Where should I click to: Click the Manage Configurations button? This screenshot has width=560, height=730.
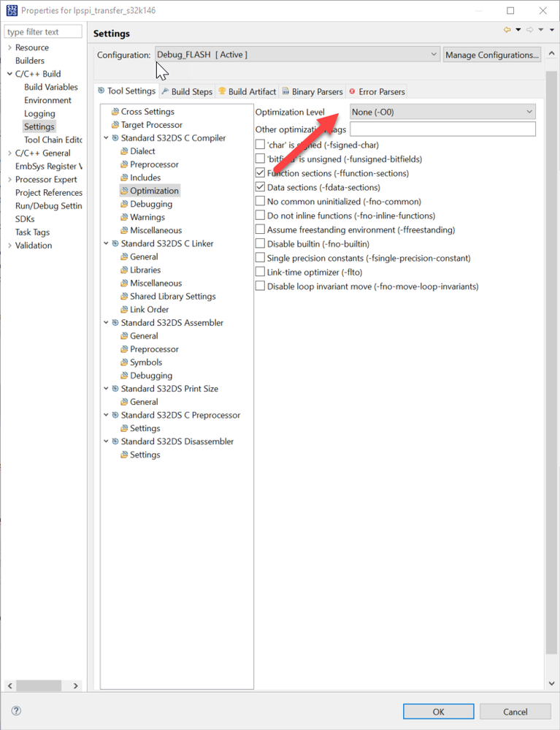point(491,55)
